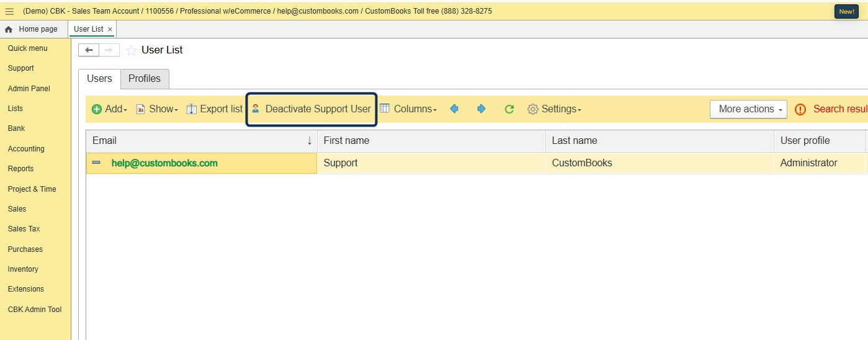Close the User List tab
The image size is (868, 340).
[x=110, y=29]
